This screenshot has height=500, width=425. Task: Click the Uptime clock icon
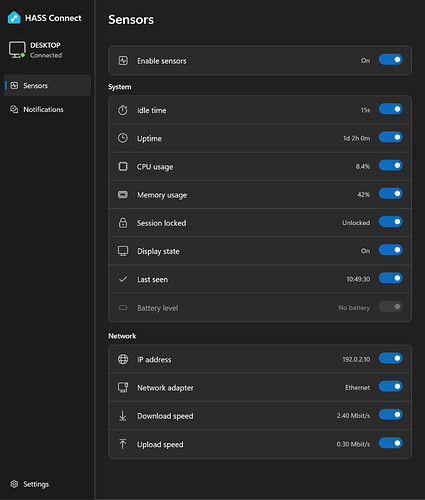[123, 138]
